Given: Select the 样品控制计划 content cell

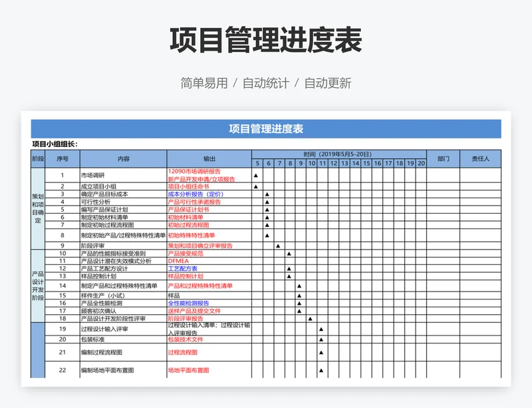Looking at the screenshot, I should [x=124, y=276].
